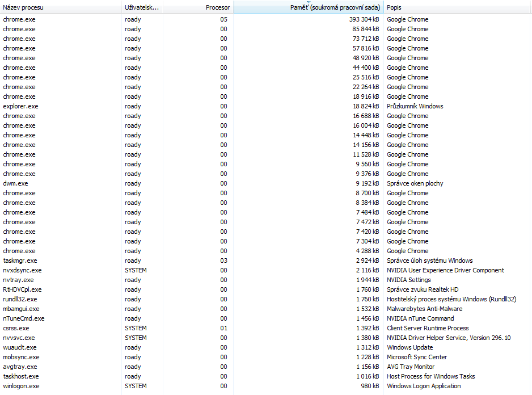Pick the 18 916 kB memory cell
Screen dimensions: 532x395
365,96
